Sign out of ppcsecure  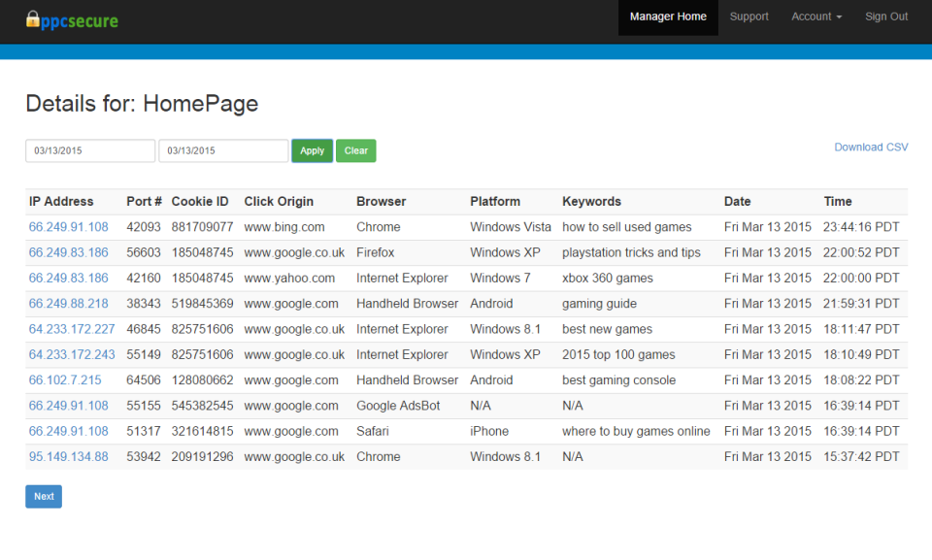coord(885,16)
